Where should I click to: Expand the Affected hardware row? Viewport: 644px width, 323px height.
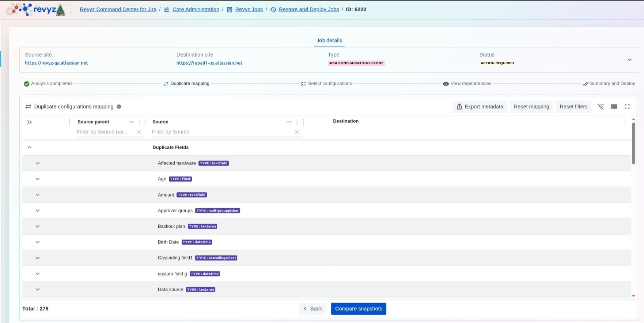click(38, 163)
